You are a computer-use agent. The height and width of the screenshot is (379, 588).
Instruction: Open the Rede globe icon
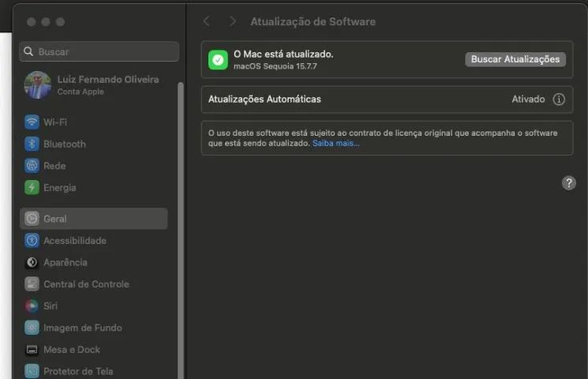tap(32, 166)
